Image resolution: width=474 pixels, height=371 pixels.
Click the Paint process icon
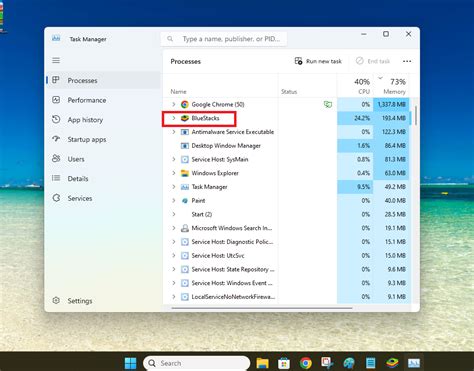pos(185,201)
